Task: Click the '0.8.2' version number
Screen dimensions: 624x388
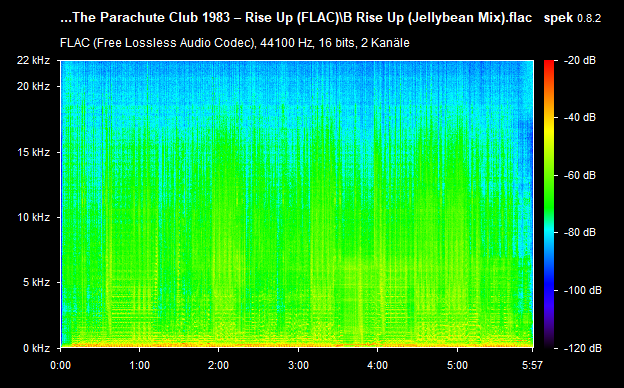Action: pyautogui.click(x=589, y=18)
